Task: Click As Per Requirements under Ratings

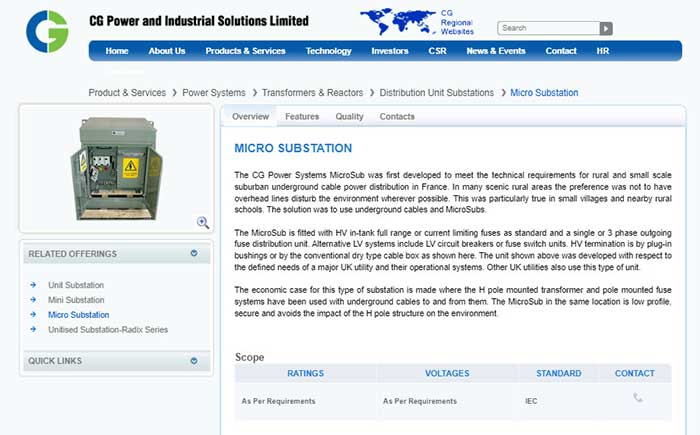Action: (279, 401)
